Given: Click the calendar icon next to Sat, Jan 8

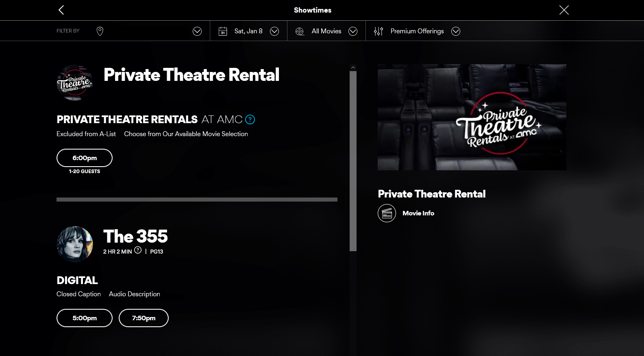Looking at the screenshot, I should pyautogui.click(x=223, y=31).
